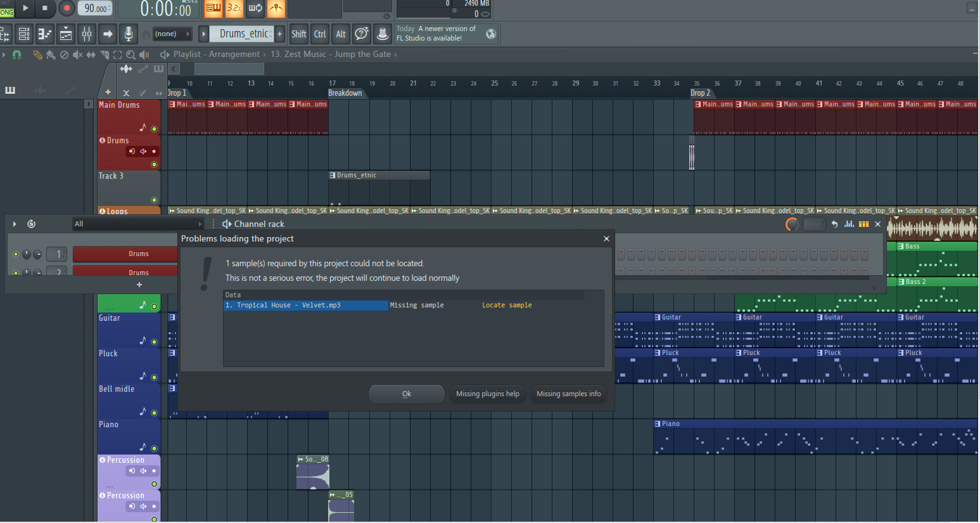Select the Drums channel button in rack
The height and width of the screenshot is (523, 980).
[125, 254]
